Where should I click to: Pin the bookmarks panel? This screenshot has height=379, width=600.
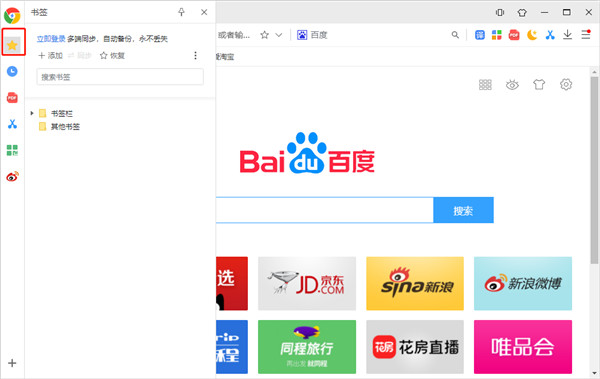(181, 12)
